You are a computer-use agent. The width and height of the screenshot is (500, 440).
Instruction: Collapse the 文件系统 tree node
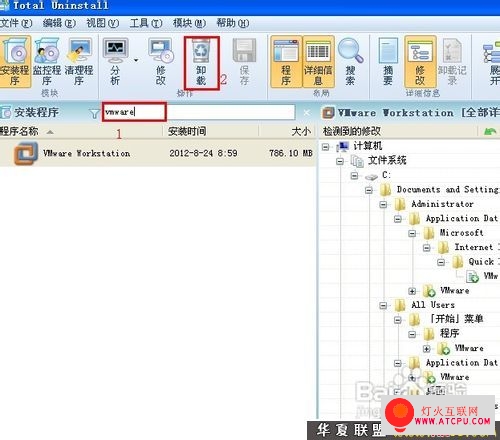[x=340, y=161]
